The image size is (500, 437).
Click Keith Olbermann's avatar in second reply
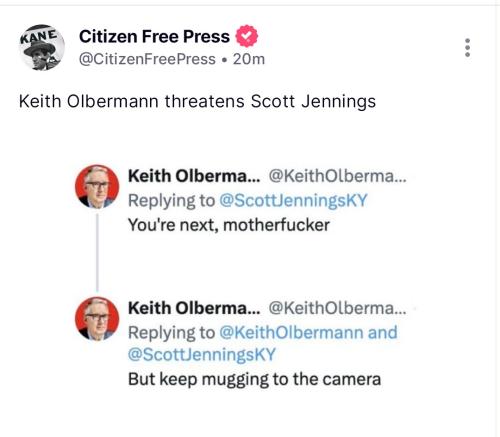pos(97,319)
